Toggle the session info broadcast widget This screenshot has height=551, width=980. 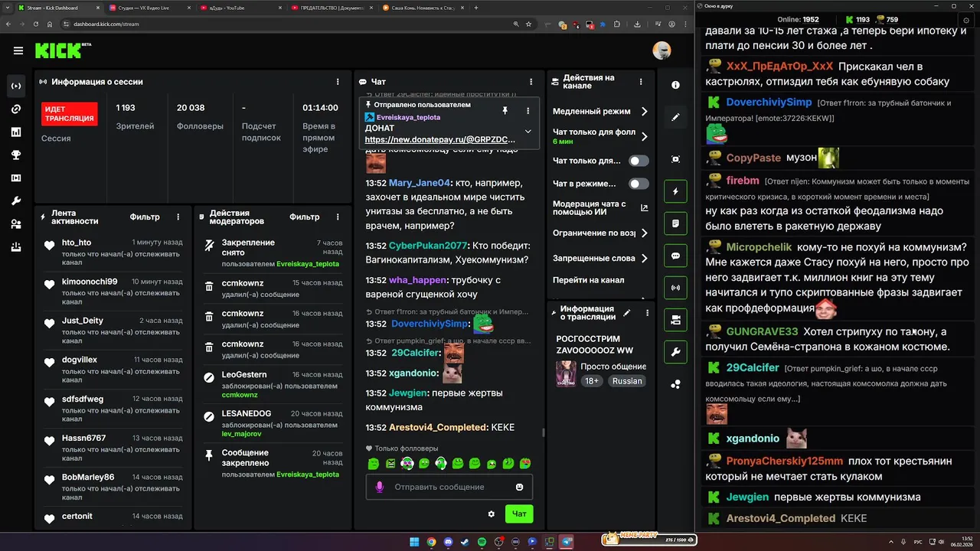(675, 288)
